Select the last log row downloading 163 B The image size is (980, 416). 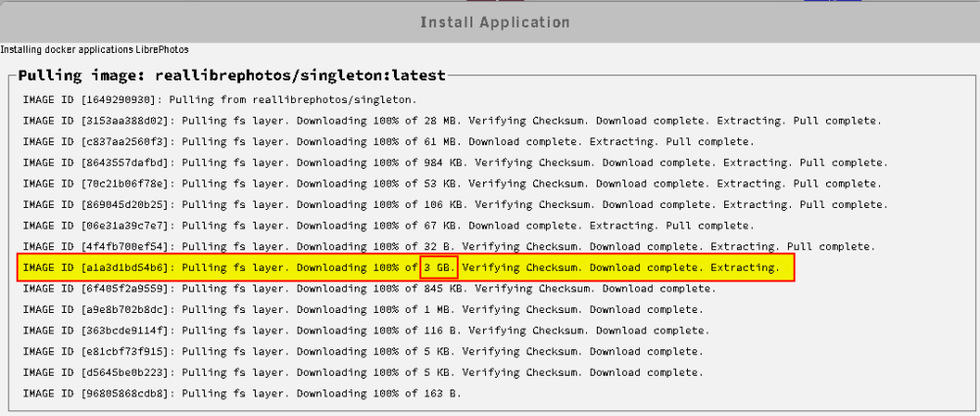[x=242, y=393]
